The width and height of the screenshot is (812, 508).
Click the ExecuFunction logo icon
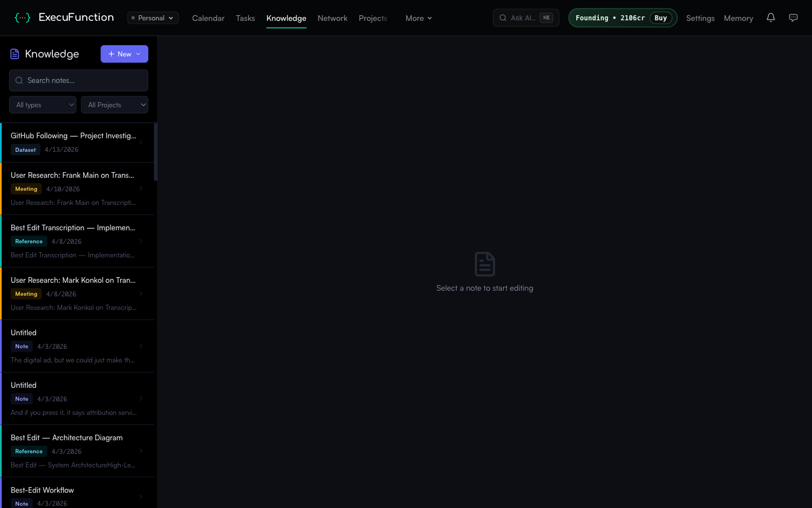point(23,17)
